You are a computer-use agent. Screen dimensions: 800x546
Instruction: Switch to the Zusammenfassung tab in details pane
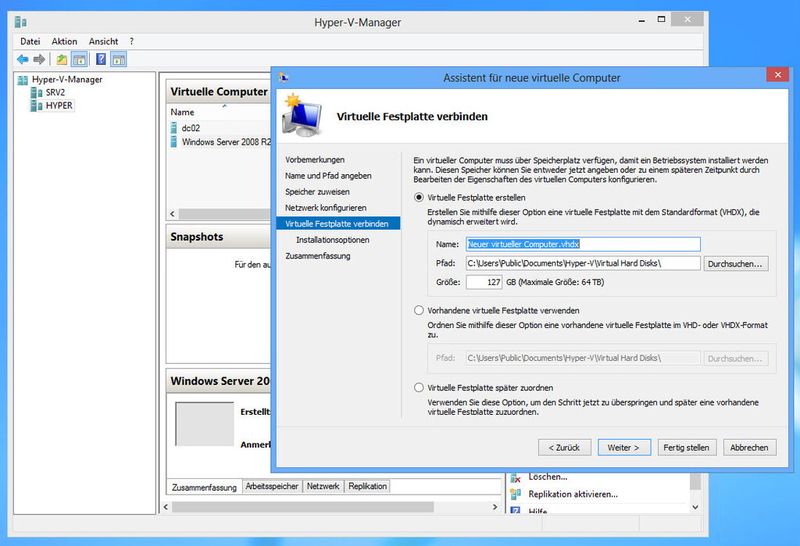click(x=204, y=487)
